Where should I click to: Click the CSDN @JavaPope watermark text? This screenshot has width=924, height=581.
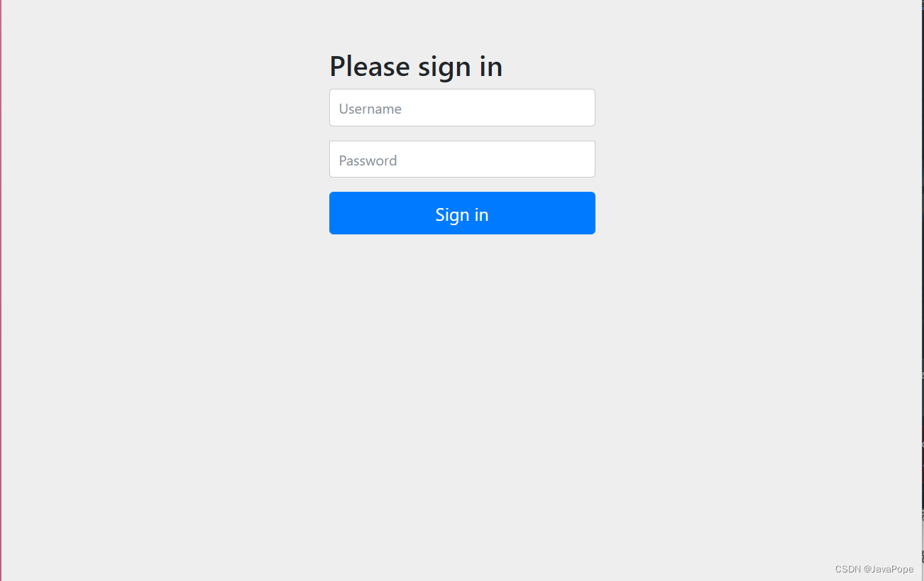(874, 570)
